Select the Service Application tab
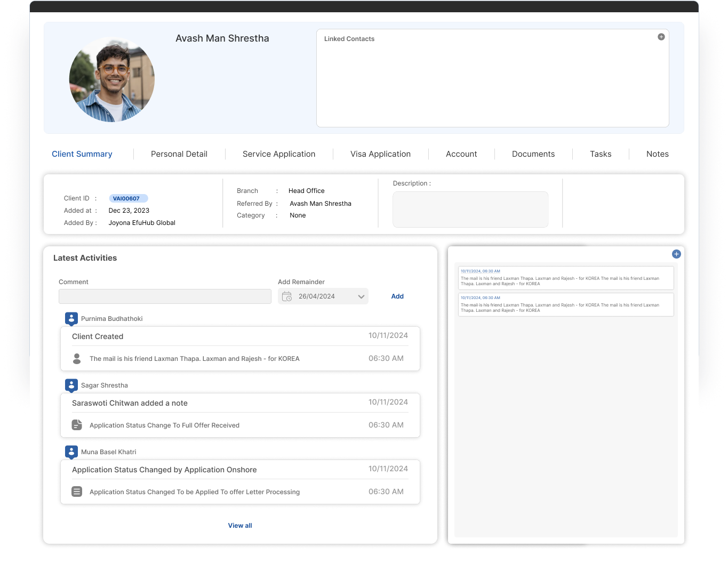728x564 pixels. [x=279, y=154]
